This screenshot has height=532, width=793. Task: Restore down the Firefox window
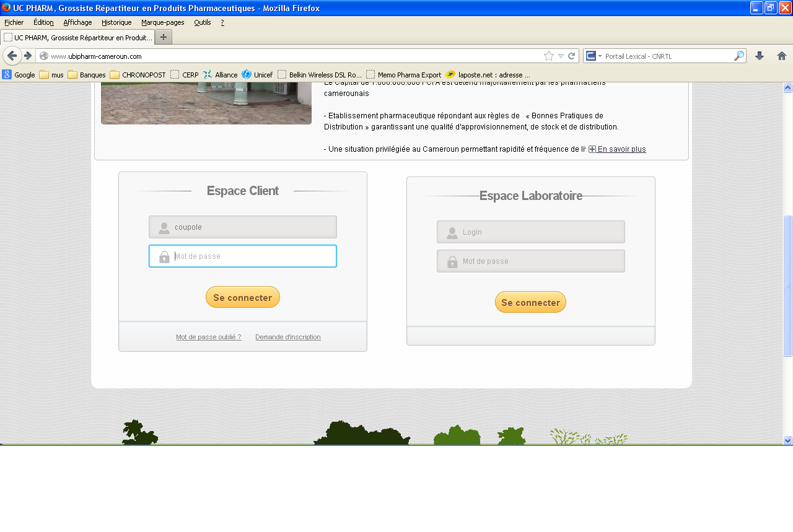(771, 7)
